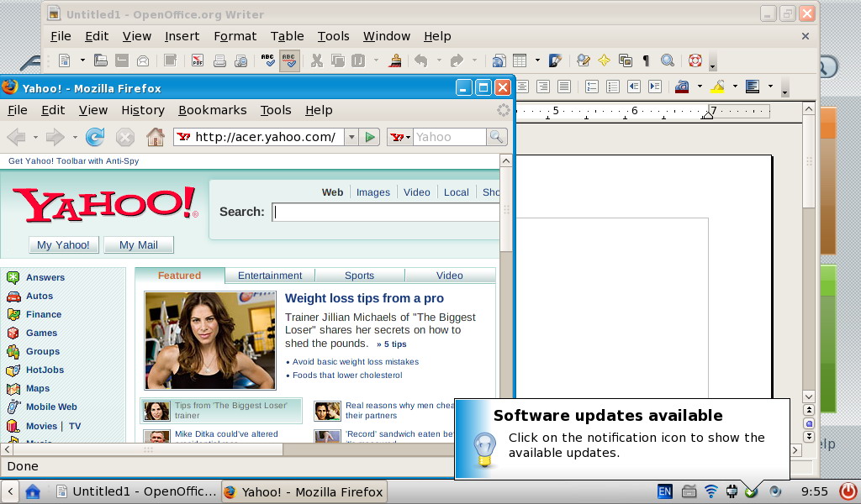Click 'Get Yahoo! Toolbar with Anti-Spy' link

pyautogui.click(x=74, y=160)
